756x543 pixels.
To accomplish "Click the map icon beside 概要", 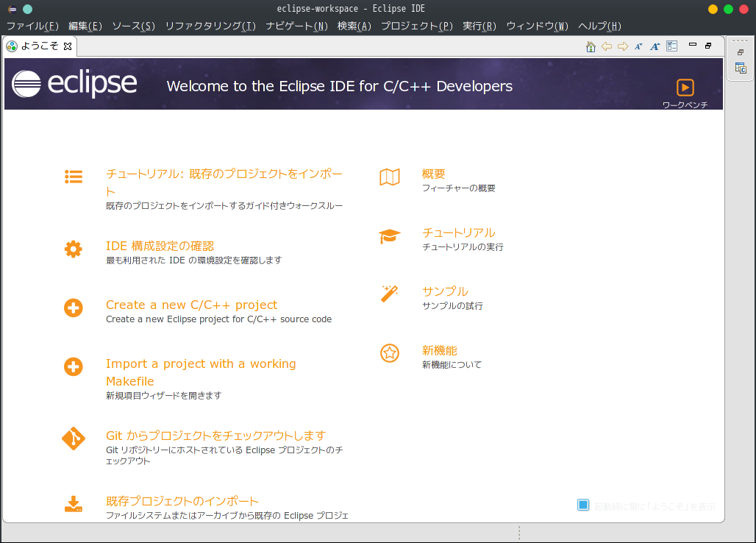I will click(x=390, y=177).
